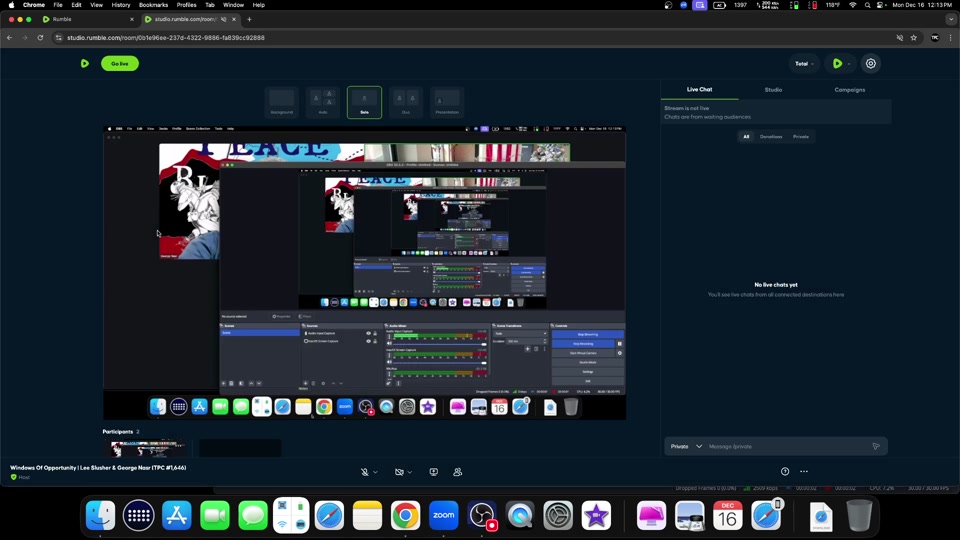
Task: Click the send message arrow icon
Action: click(876, 446)
